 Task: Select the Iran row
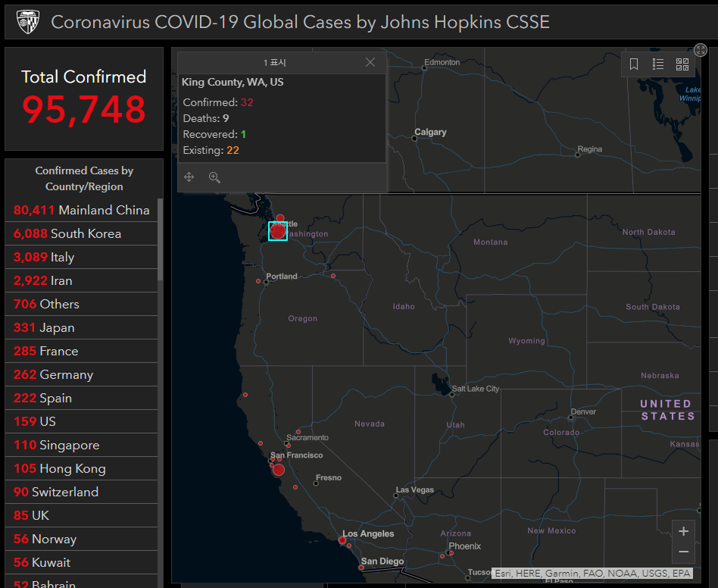(x=82, y=280)
